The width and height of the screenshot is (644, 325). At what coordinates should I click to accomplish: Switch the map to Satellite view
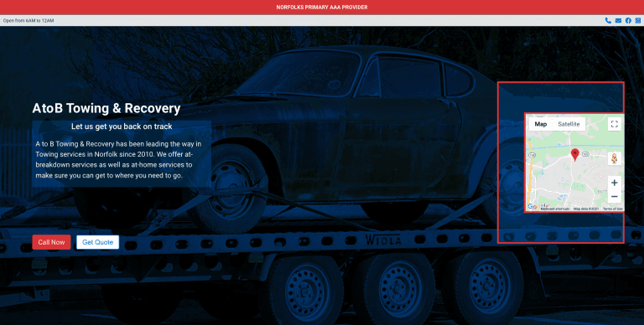tap(569, 124)
